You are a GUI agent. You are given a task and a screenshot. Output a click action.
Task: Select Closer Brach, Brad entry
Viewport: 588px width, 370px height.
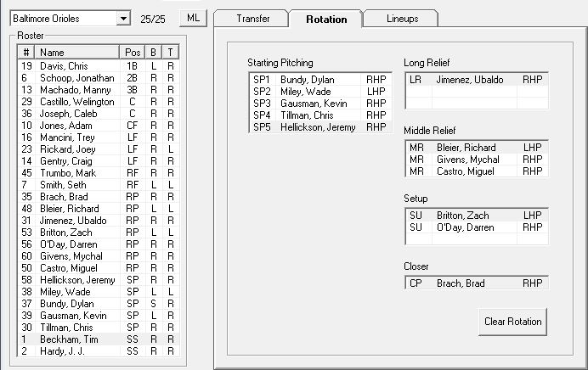tap(476, 283)
